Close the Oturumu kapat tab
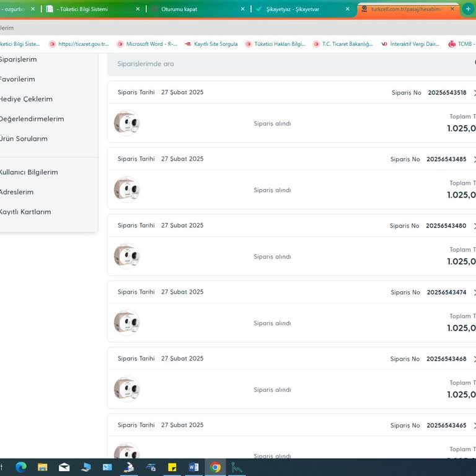476x476 pixels. 242,9
